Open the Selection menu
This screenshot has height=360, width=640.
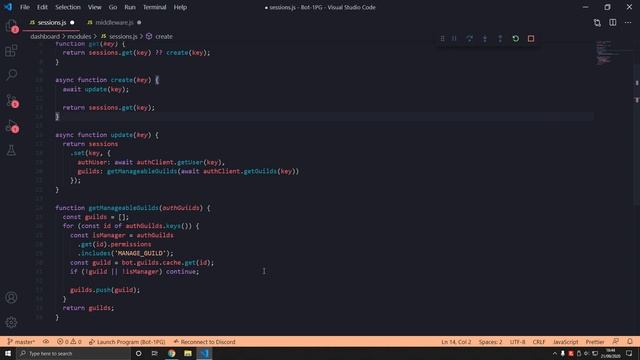coord(68,7)
